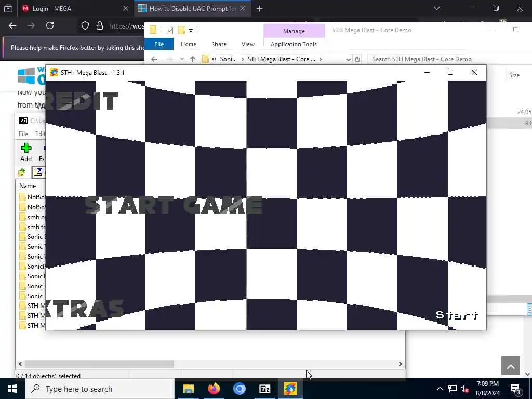The height and width of the screenshot is (399, 532).
Task: Click the STH Mega Blast - Core breadcrumb
Action: point(281,59)
